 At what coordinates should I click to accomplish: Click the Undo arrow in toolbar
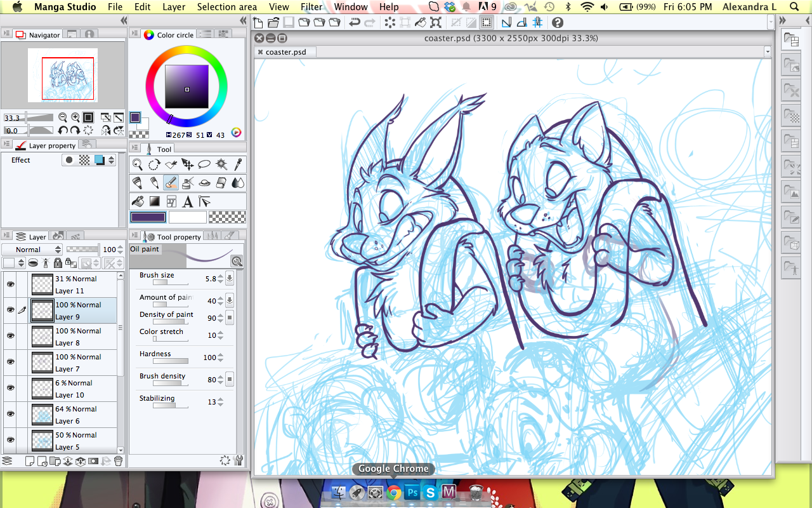tap(355, 23)
